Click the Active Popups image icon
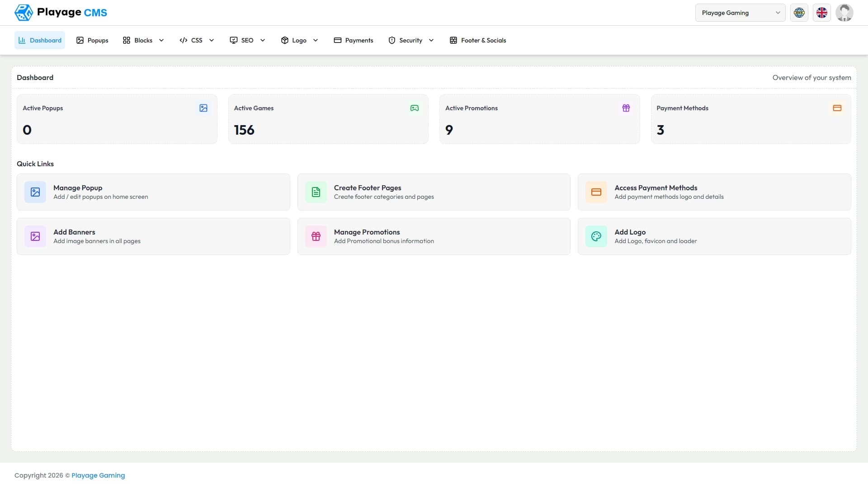 pos(203,108)
